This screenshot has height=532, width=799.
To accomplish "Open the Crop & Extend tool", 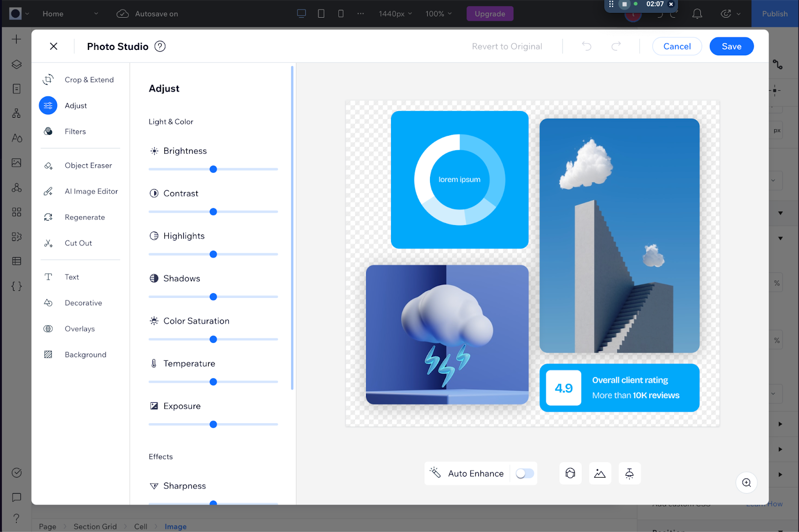I will pos(88,80).
